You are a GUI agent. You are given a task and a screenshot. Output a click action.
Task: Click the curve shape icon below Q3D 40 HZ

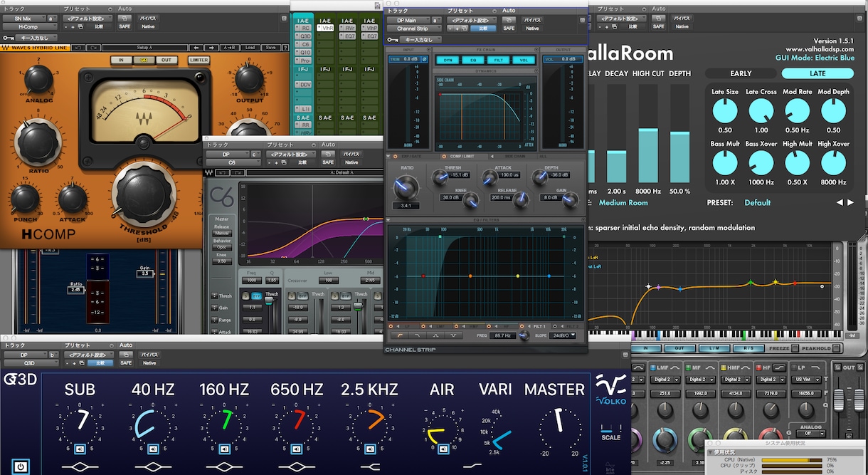[154, 466]
